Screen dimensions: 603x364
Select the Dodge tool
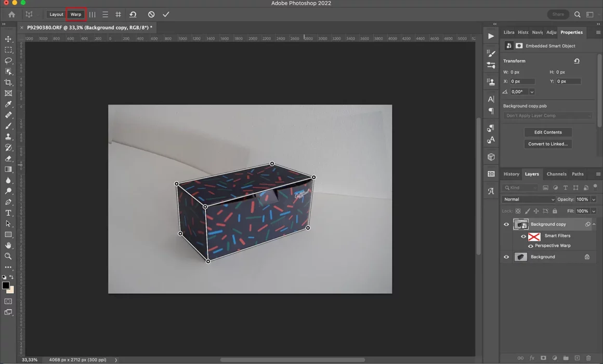point(8,191)
